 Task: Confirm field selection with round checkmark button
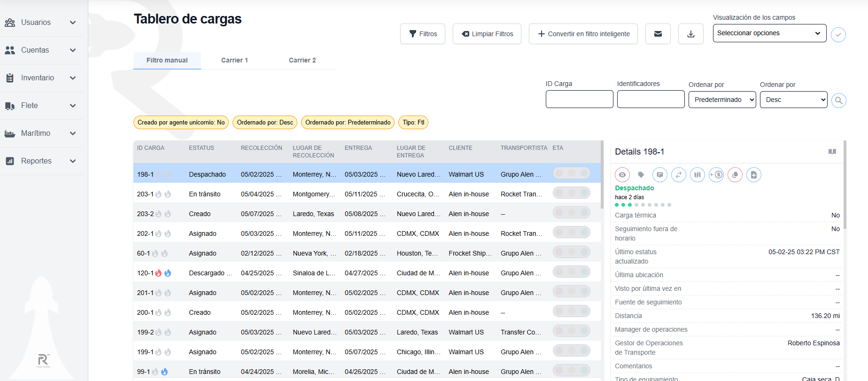click(838, 35)
